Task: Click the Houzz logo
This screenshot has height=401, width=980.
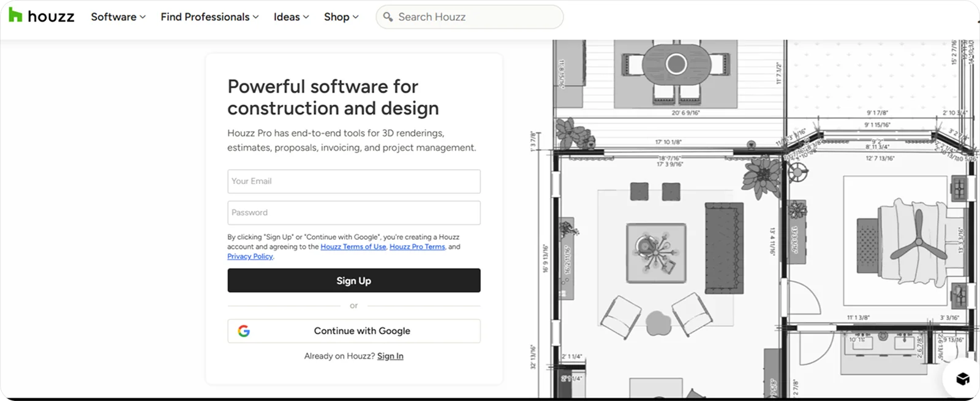Action: (x=42, y=17)
